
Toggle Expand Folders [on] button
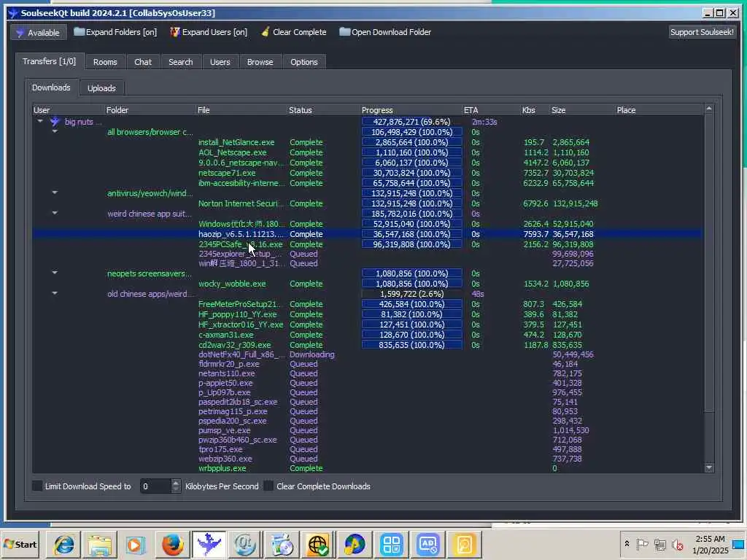115,32
